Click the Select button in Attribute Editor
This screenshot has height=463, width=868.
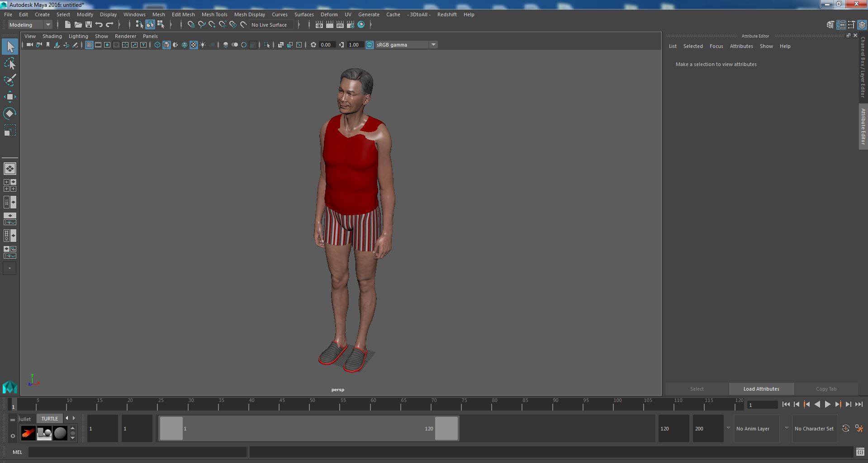(697, 389)
